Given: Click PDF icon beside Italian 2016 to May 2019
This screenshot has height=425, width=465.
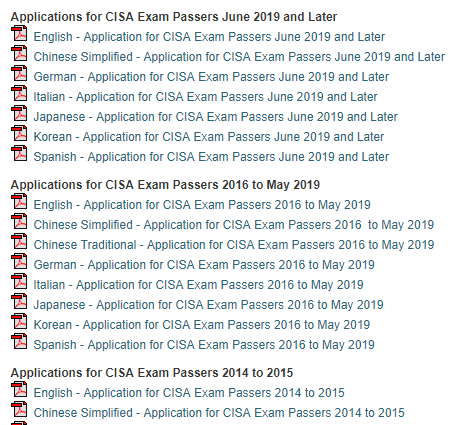Looking at the screenshot, I should (x=19, y=281).
